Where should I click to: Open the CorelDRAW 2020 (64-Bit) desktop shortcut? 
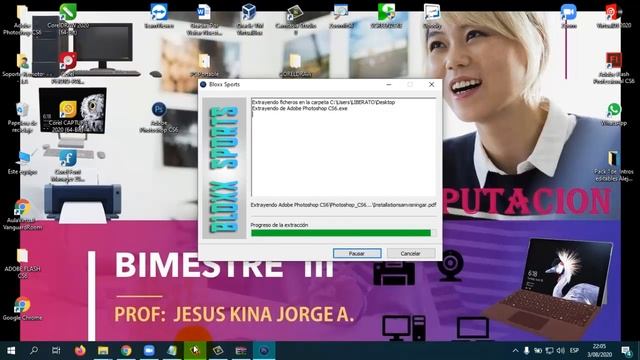coord(68,20)
